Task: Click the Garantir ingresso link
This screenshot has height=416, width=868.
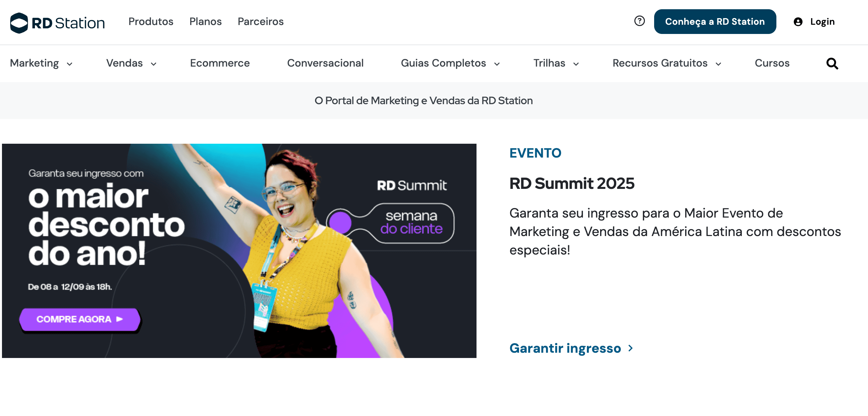Action: point(565,348)
